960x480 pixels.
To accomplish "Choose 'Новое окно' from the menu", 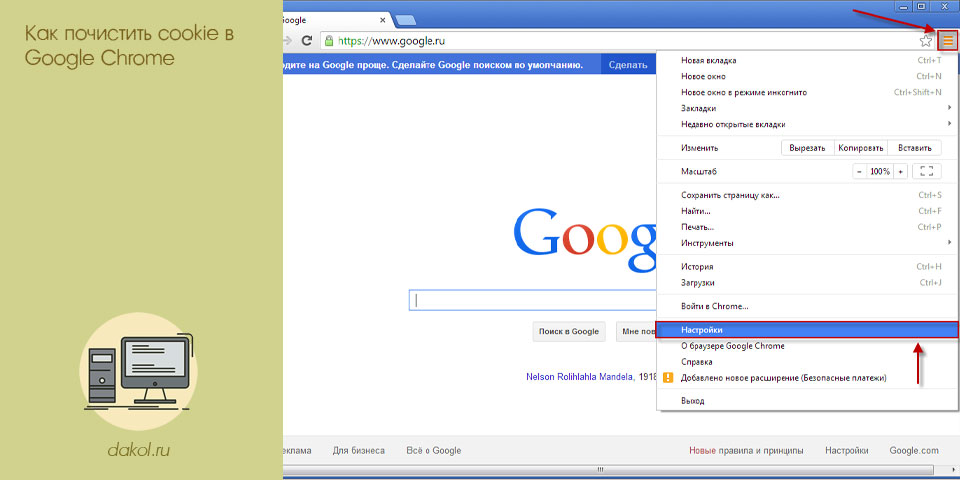I will click(x=807, y=77).
